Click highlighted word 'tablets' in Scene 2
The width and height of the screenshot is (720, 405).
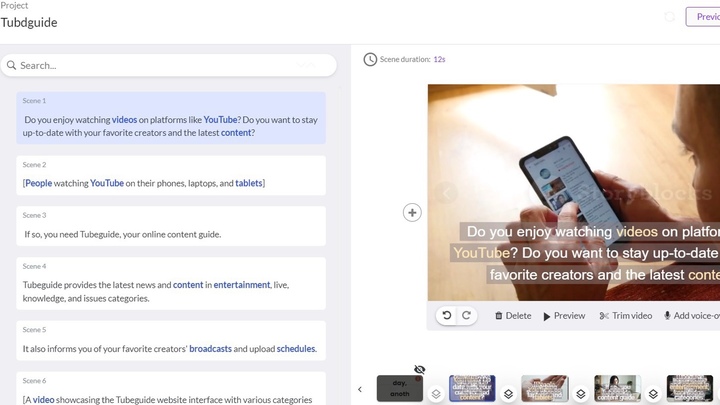pyautogui.click(x=248, y=183)
